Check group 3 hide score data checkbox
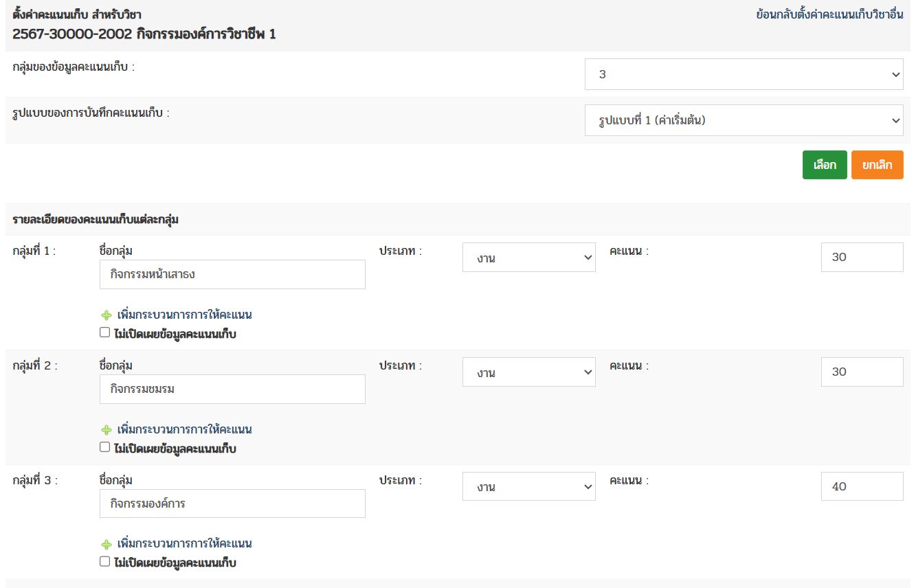Image resolution: width=916 pixels, height=588 pixels. click(104, 561)
